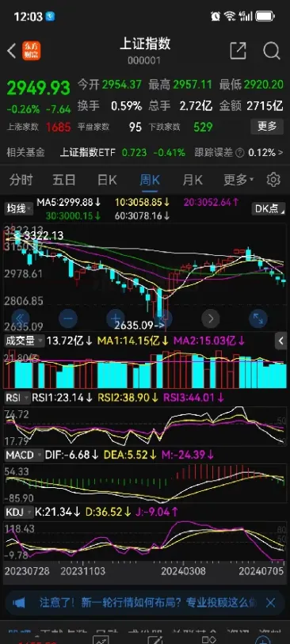Tap the share/export icon
This screenshot has width=290, height=644.
pos(238,51)
